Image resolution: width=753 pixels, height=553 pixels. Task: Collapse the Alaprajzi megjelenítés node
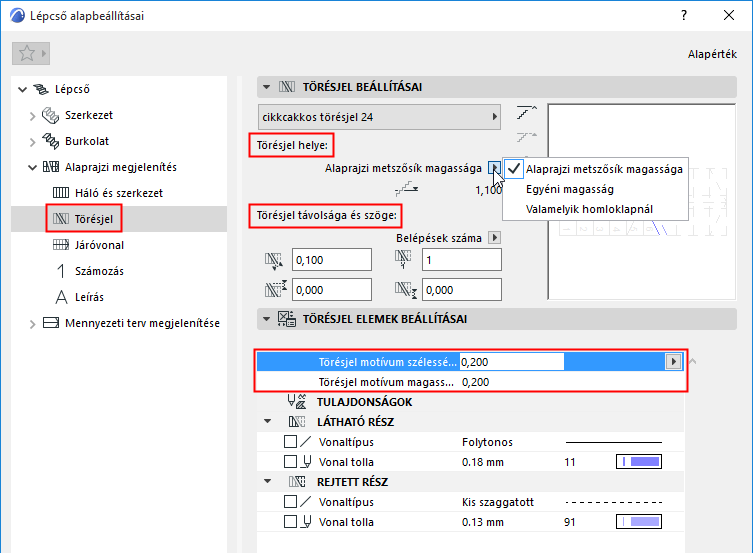(x=32, y=168)
